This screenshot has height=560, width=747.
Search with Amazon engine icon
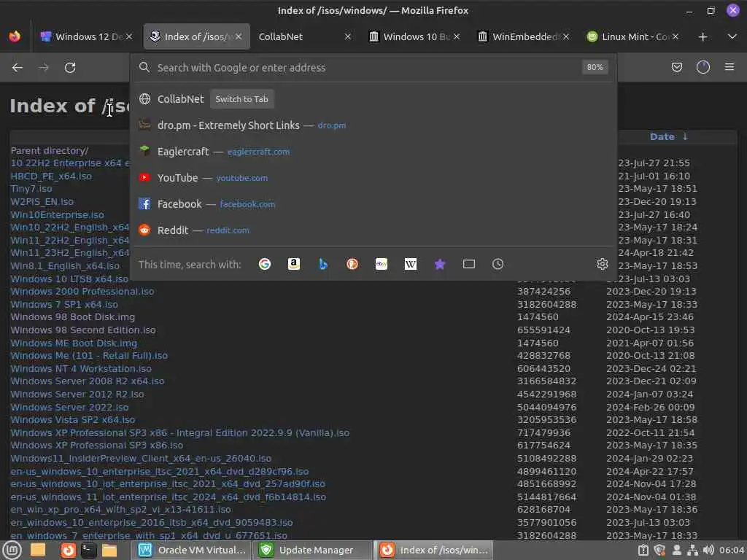point(294,264)
